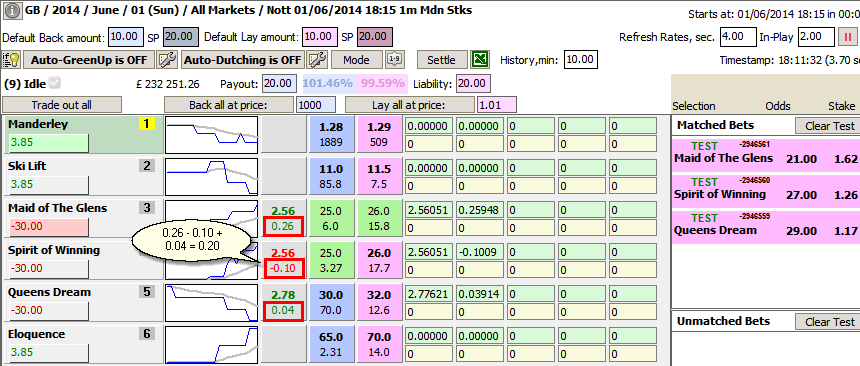Click Ski Lift profit button 3.85
This screenshot has width=860, height=366.
48,185
